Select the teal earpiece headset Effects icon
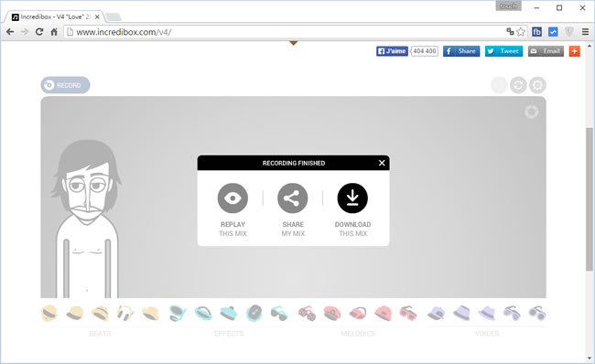The width and height of the screenshot is (595, 364). 178,313
